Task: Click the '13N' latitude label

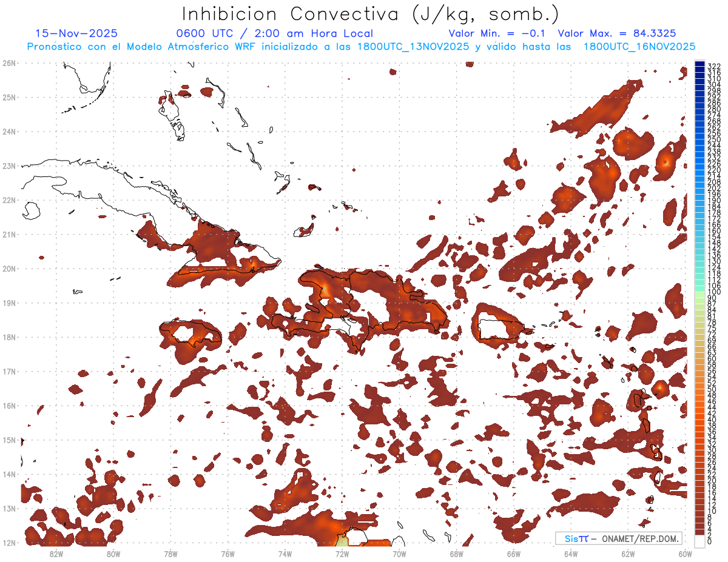Action: pos(9,508)
